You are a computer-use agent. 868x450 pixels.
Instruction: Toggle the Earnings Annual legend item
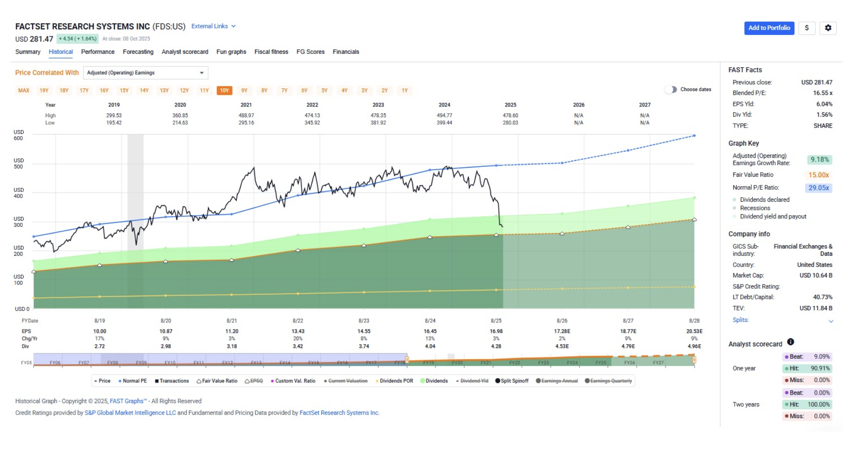557,381
